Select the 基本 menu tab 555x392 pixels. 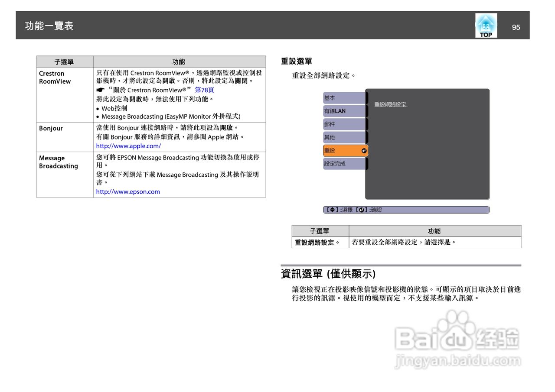coord(345,98)
